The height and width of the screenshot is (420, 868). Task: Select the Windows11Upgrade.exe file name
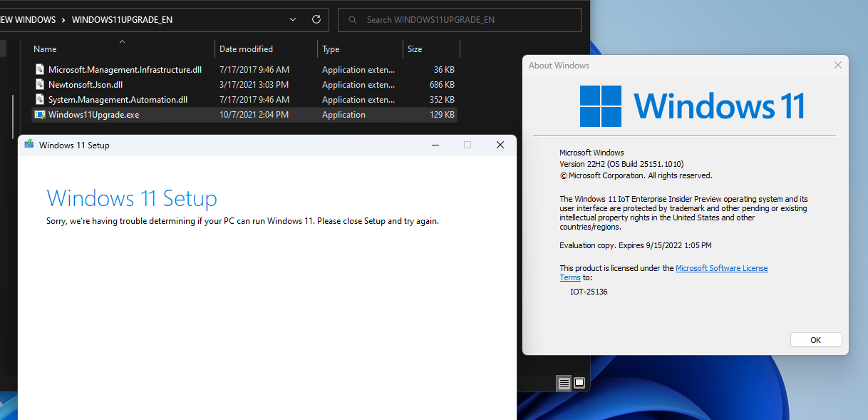[94, 115]
